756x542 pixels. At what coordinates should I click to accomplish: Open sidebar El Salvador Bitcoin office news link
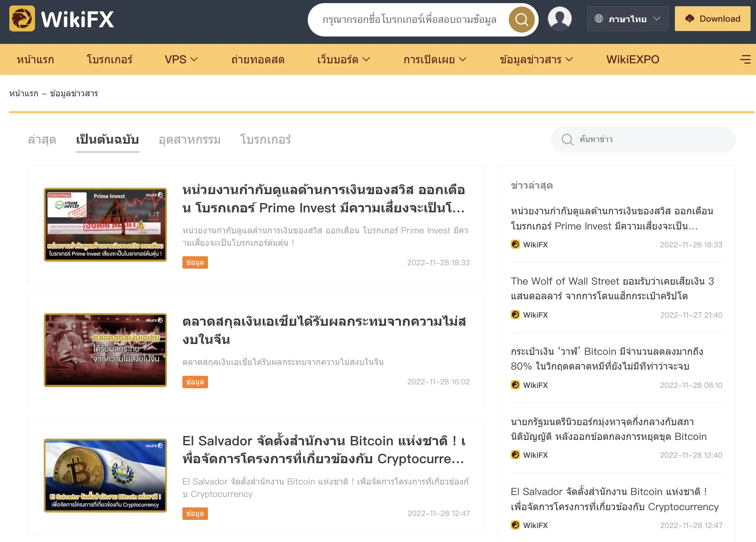point(615,499)
